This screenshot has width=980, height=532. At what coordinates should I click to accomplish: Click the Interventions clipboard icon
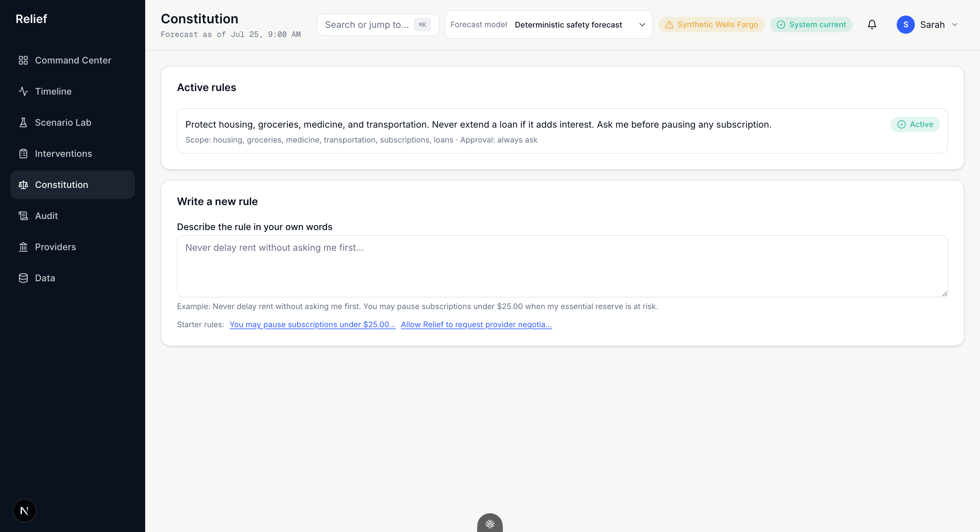coord(23,154)
